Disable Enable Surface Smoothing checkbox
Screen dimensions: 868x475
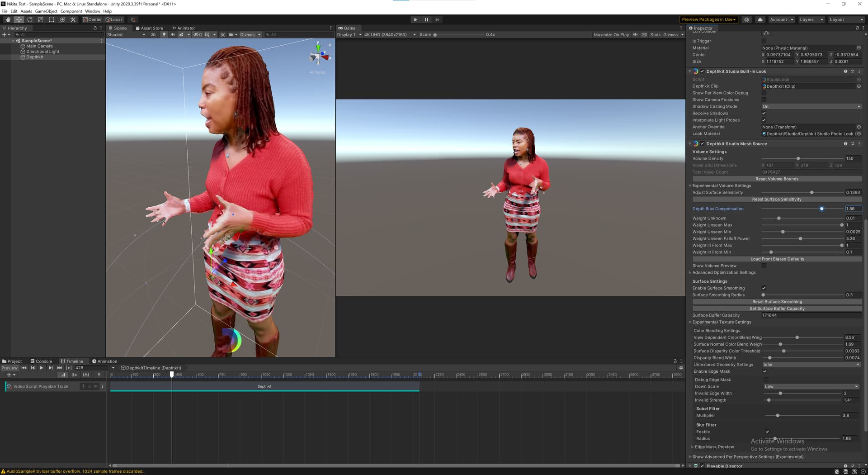(764, 288)
